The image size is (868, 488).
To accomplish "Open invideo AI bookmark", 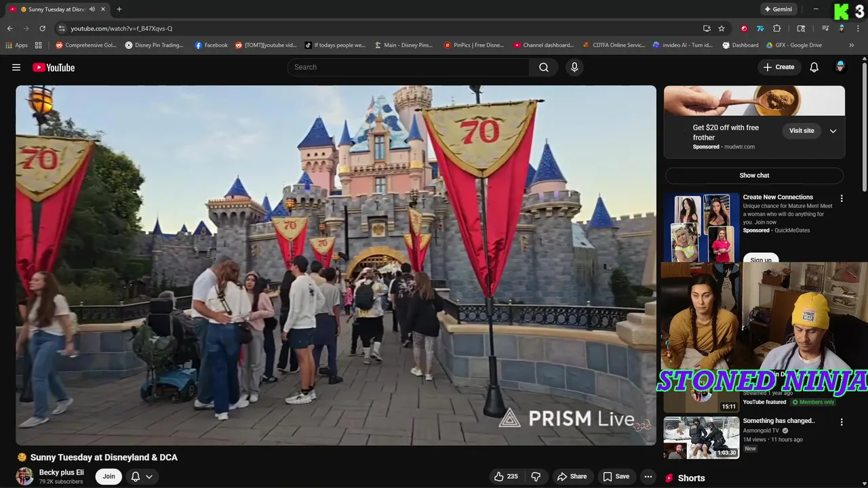I will click(683, 45).
